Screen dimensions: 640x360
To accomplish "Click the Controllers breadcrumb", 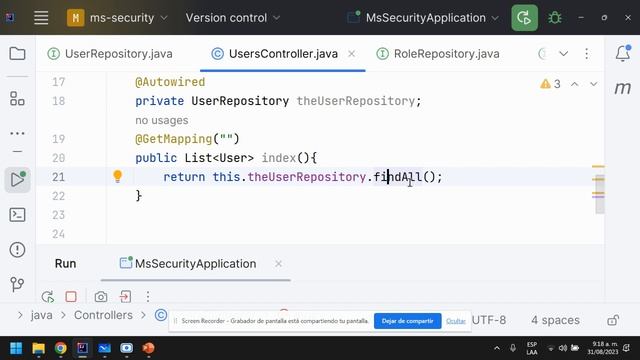I will [103, 315].
